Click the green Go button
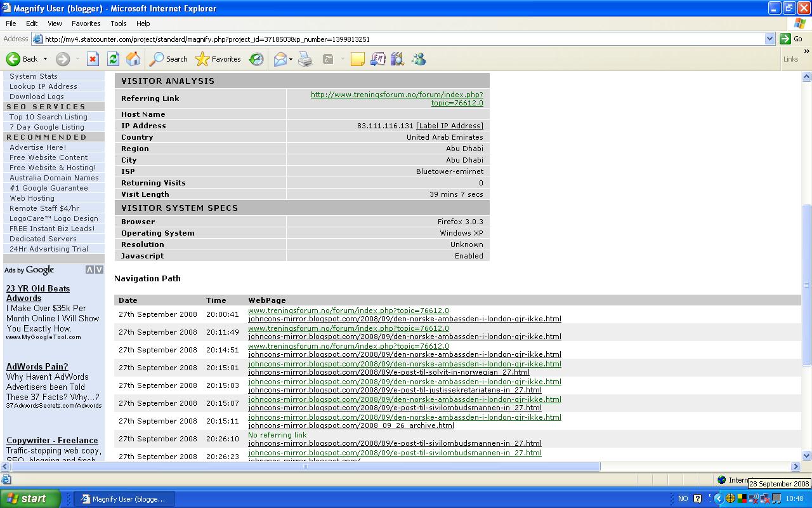Viewport: 812px width, 508px height. [792, 39]
